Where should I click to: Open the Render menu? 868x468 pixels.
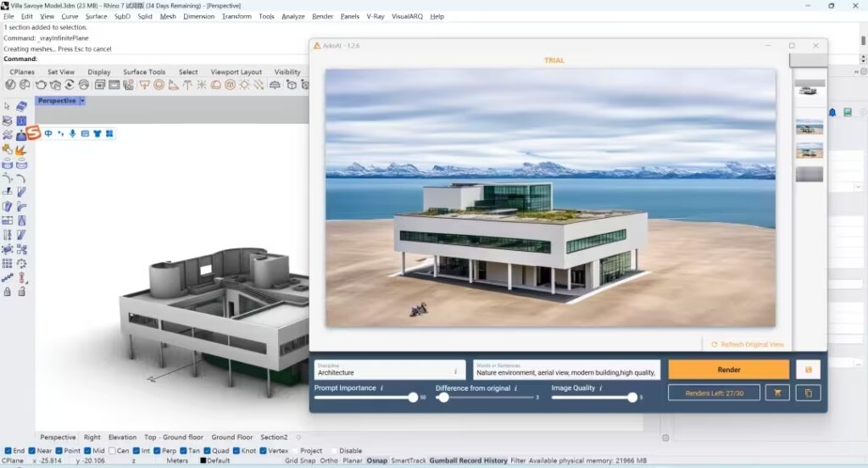pyautogui.click(x=322, y=17)
